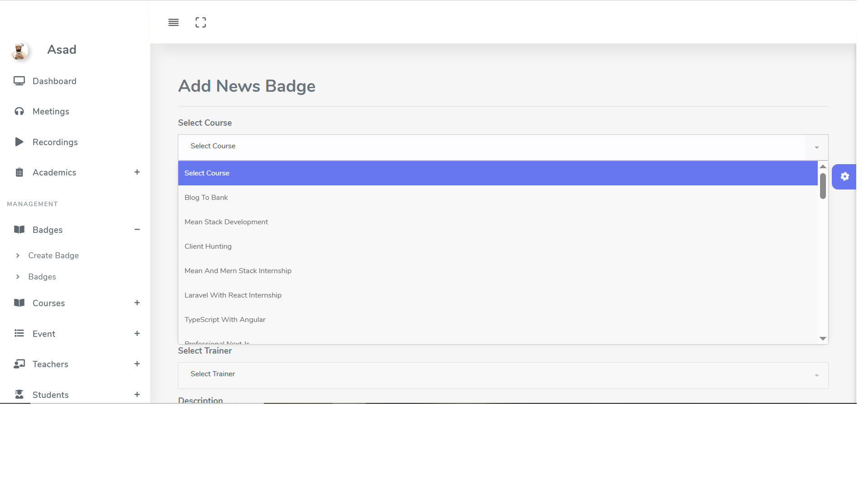Click the Asad username text
Viewport: 868px width, 492px height.
point(62,50)
